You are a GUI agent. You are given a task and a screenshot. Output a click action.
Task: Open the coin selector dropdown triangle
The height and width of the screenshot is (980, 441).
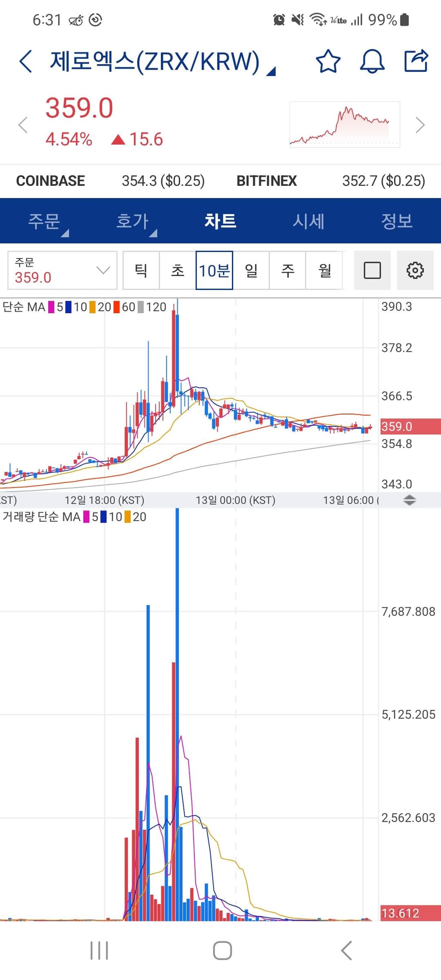click(271, 71)
